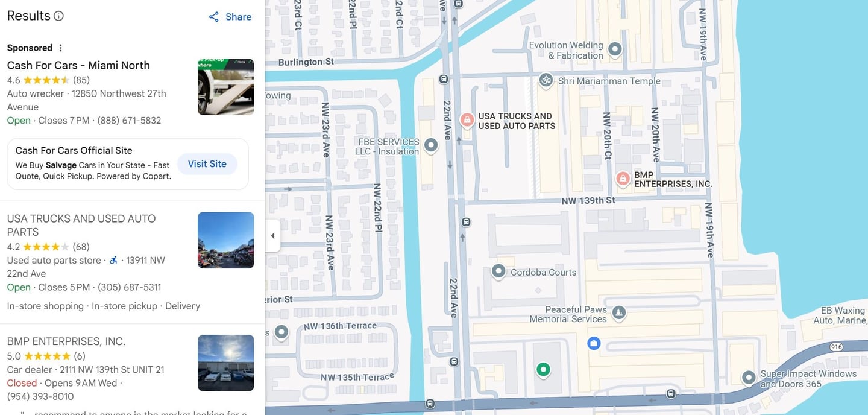
Task: Click the Results info icon
Action: tap(58, 16)
